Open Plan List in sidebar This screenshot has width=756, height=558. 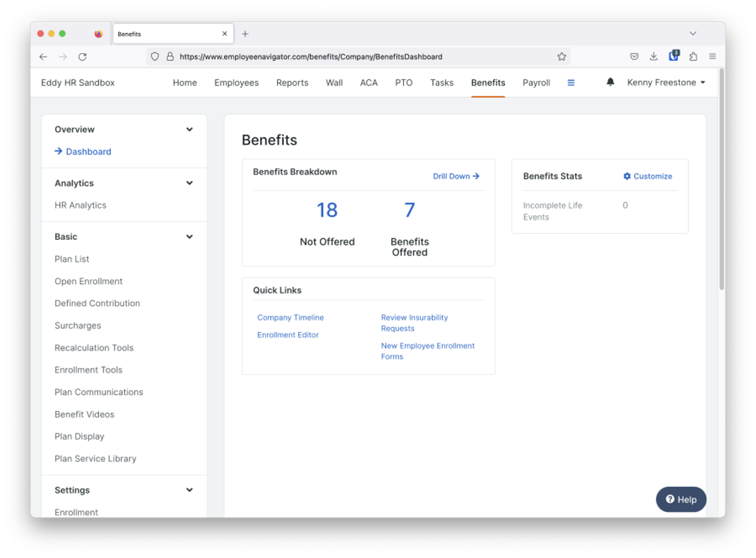pos(72,259)
